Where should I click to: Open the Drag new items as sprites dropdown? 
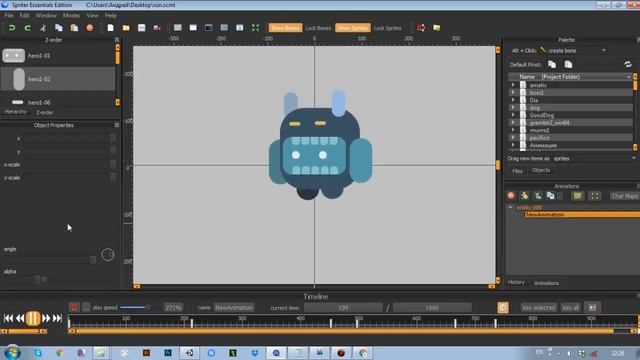595,158
